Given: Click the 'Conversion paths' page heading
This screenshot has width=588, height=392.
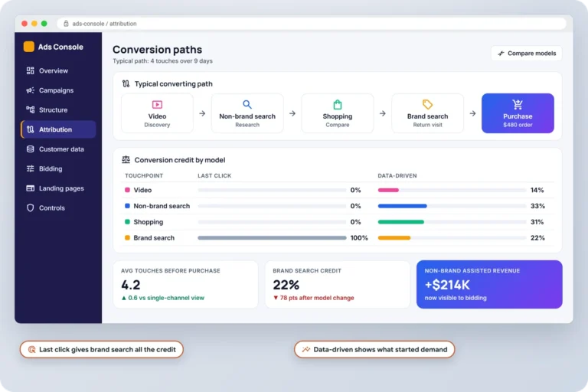Looking at the screenshot, I should (x=157, y=50).
